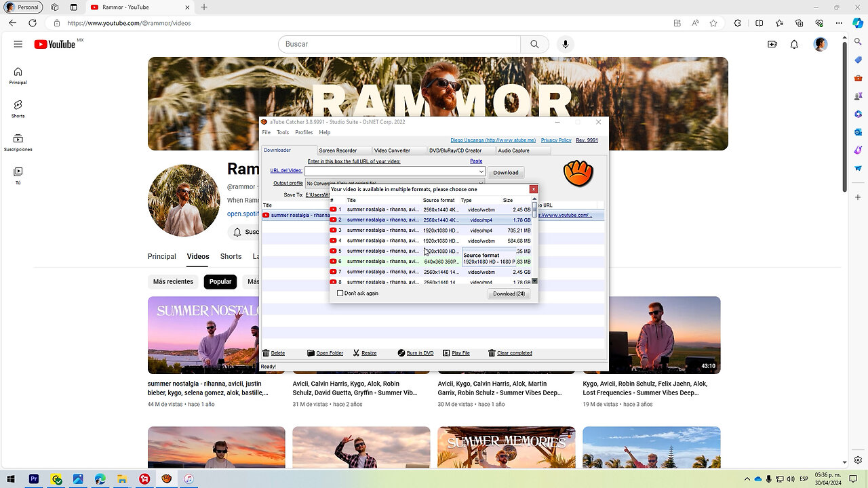Open the YouTube hamburger guide menu
Viewport: 868px width, 488px height.
pyautogui.click(x=18, y=44)
